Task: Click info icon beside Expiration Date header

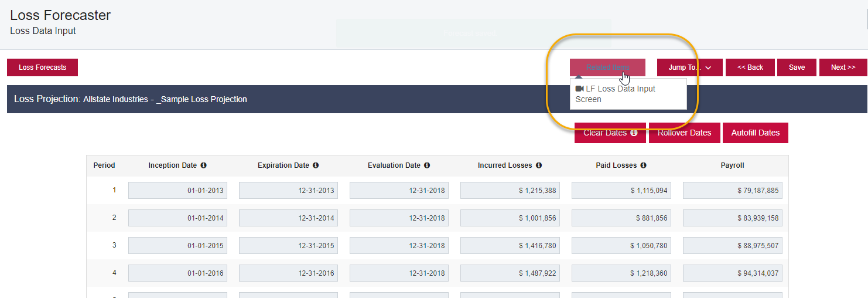Action: [316, 165]
